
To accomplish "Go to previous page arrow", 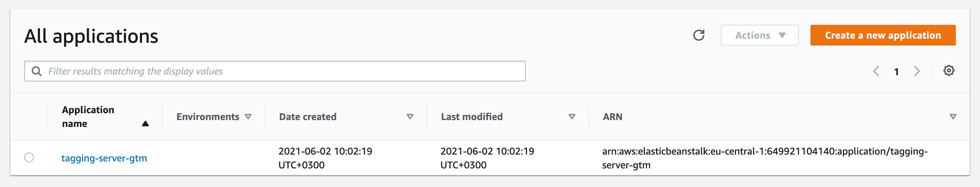I will [876, 71].
